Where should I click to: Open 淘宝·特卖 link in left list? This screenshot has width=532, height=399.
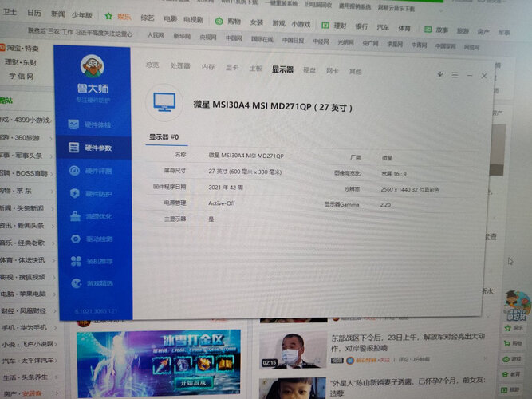coord(22,48)
